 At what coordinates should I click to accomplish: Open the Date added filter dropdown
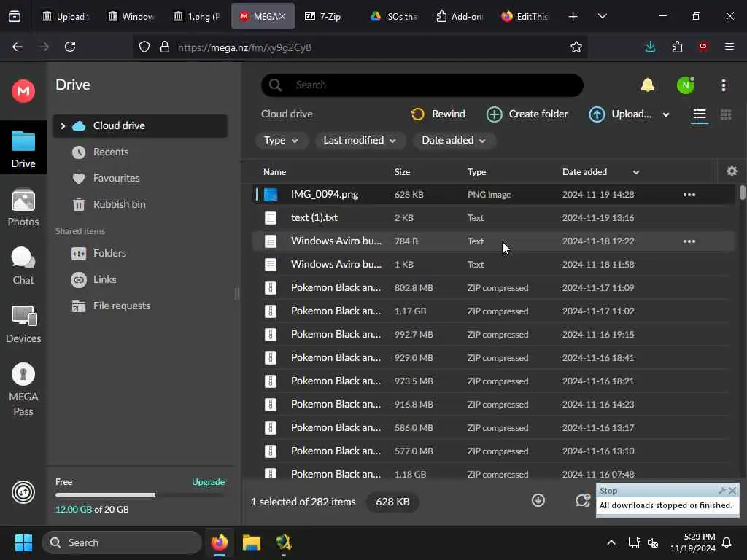454,141
